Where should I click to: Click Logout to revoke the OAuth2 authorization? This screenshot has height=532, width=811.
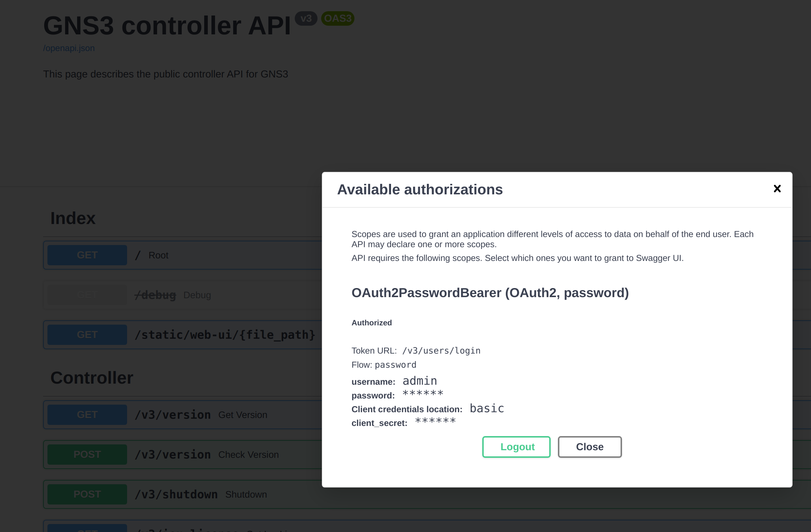coord(516,447)
